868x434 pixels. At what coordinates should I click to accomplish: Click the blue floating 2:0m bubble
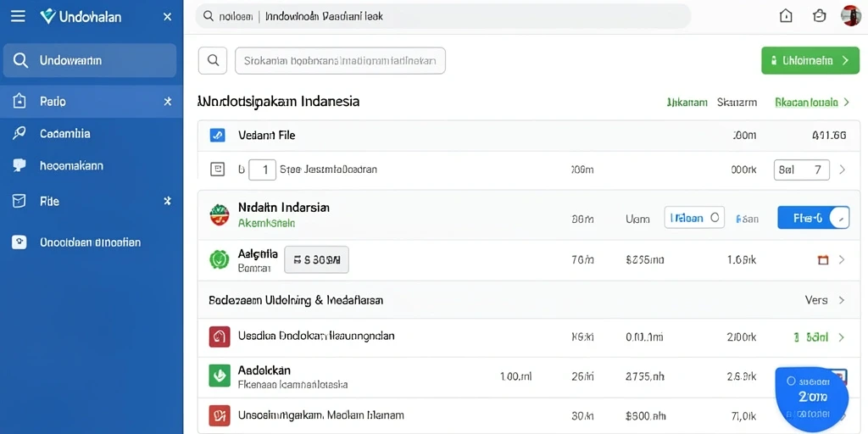coord(812,399)
